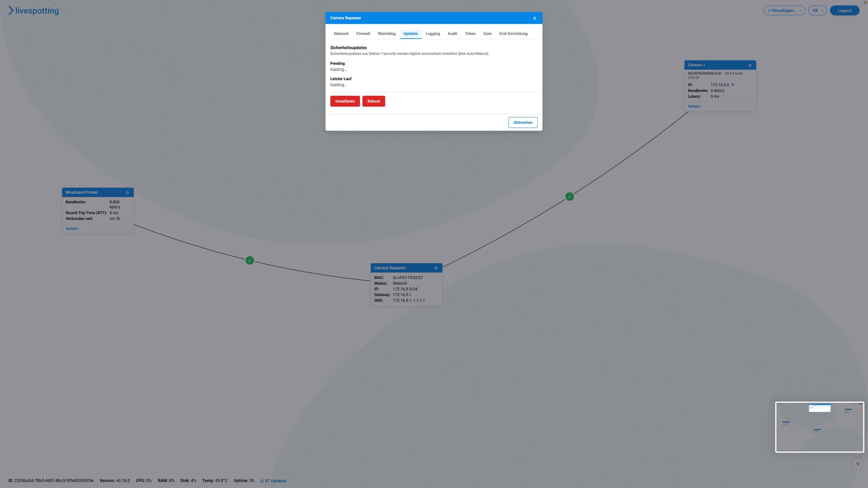Switch to the Audit tab
This screenshot has height=488, width=868.
(452, 34)
